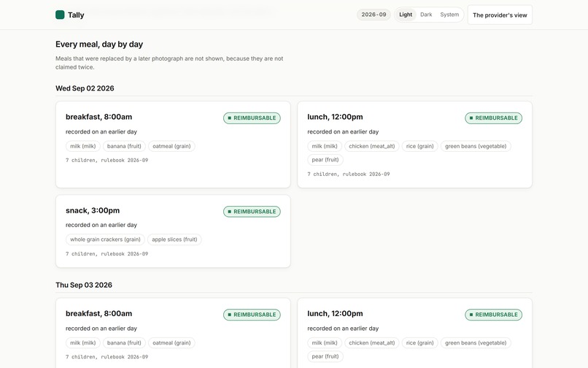Click Thu Sep 03 lunch, 12:00pm title

[335, 313]
